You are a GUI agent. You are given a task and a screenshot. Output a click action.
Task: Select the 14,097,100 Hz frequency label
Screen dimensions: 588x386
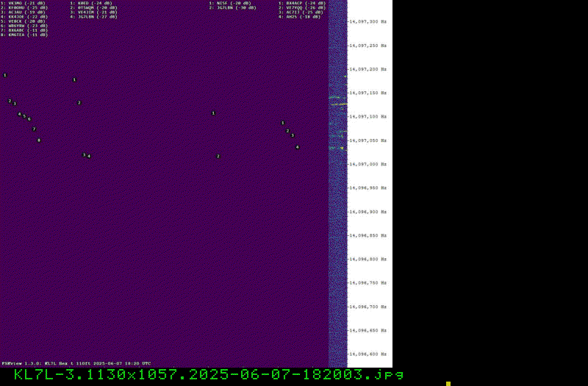367,117
